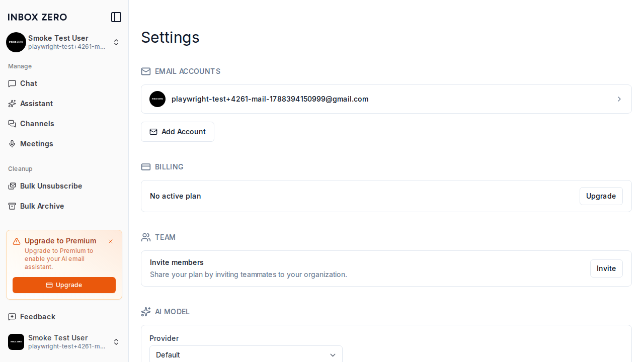Open the Meetings microphone icon
Screen dimensions: 644x362
pyautogui.click(x=12, y=144)
